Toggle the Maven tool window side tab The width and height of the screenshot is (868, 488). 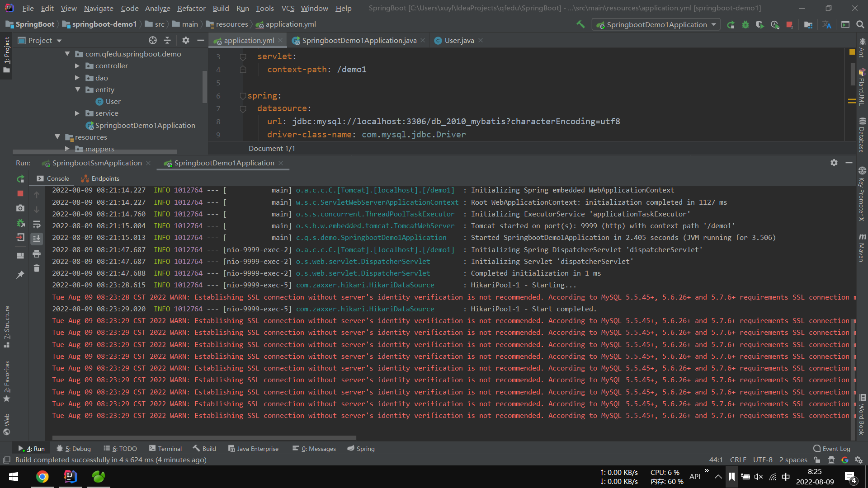(x=862, y=248)
